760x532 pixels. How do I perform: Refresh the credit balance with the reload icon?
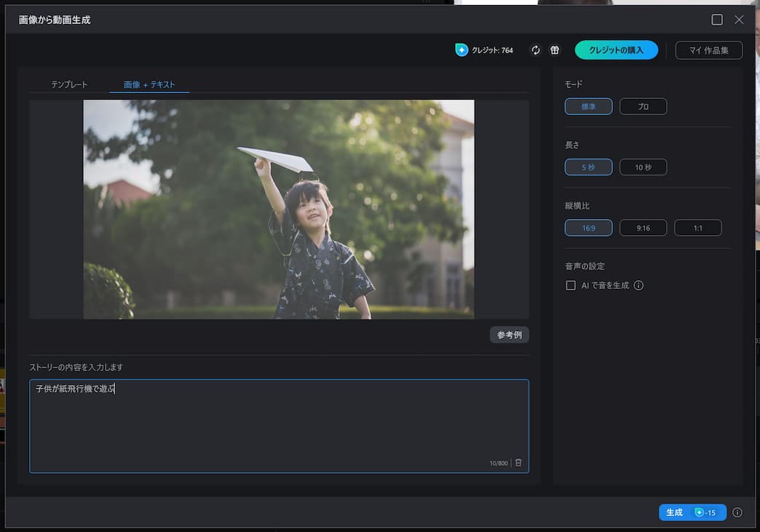(x=536, y=49)
